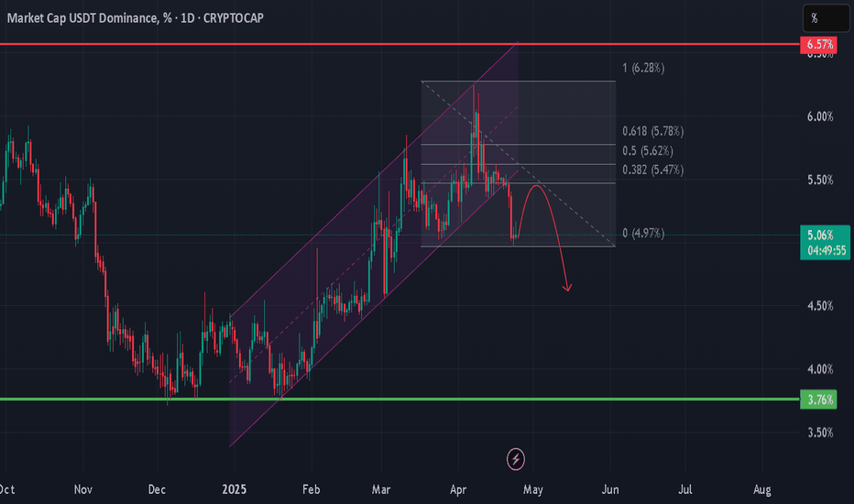Select the green 3.76% price label
The height and width of the screenshot is (504, 854).
[x=818, y=400]
